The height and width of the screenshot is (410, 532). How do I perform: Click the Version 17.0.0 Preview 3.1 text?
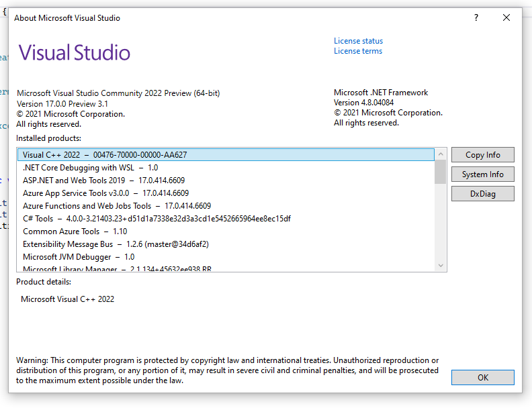(x=62, y=104)
